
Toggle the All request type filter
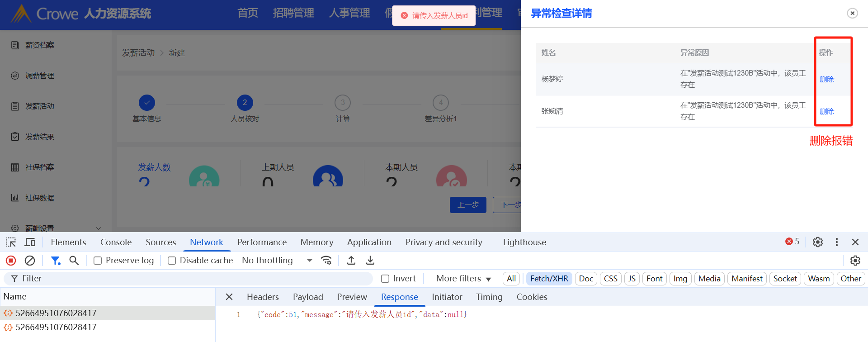pyautogui.click(x=511, y=279)
